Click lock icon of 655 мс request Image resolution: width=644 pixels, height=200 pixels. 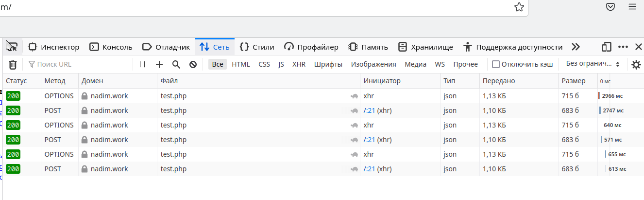tap(85, 154)
